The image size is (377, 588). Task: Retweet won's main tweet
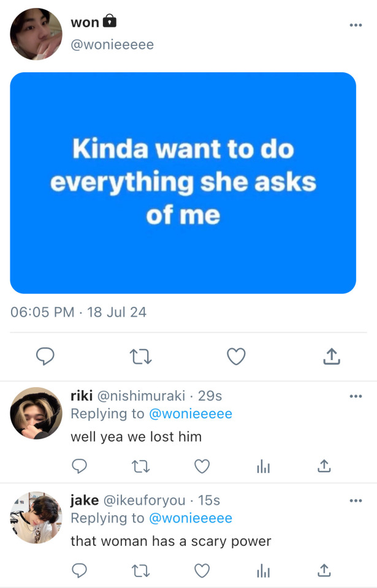142,356
